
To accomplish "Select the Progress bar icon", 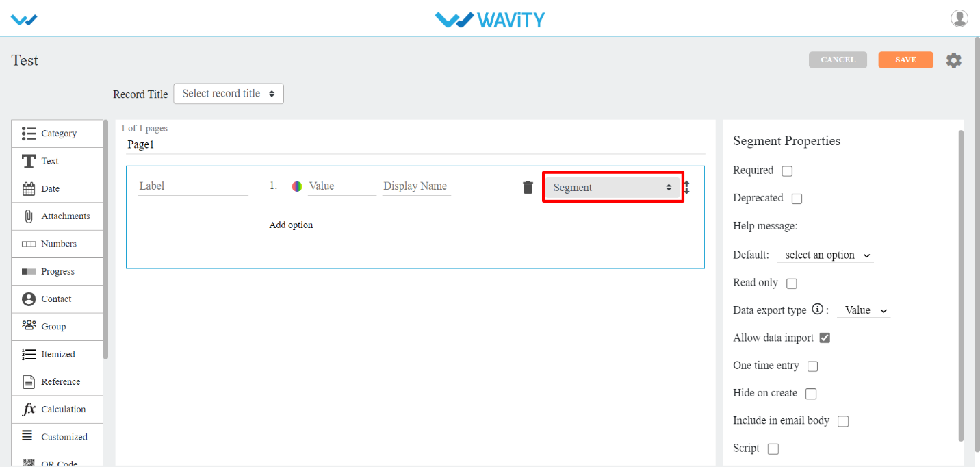I will pyautogui.click(x=29, y=271).
